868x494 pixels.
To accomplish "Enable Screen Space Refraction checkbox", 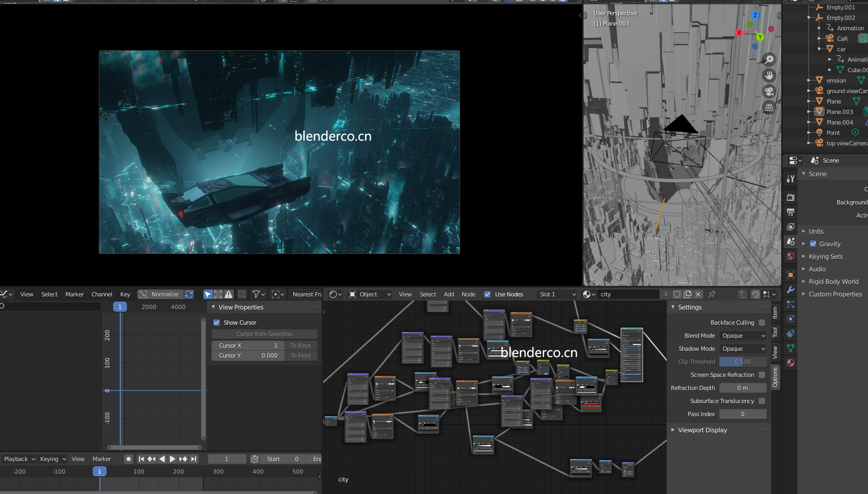I will [762, 375].
